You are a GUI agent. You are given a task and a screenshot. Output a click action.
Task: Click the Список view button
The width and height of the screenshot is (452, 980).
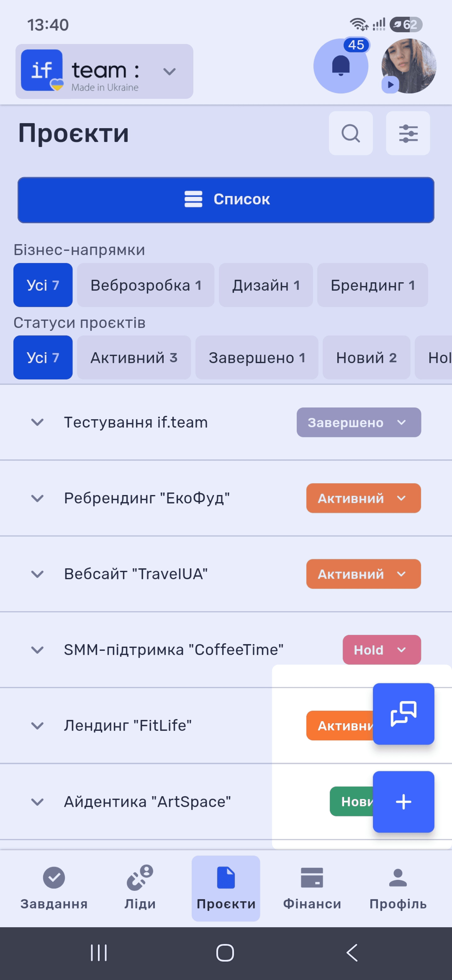pos(226,200)
